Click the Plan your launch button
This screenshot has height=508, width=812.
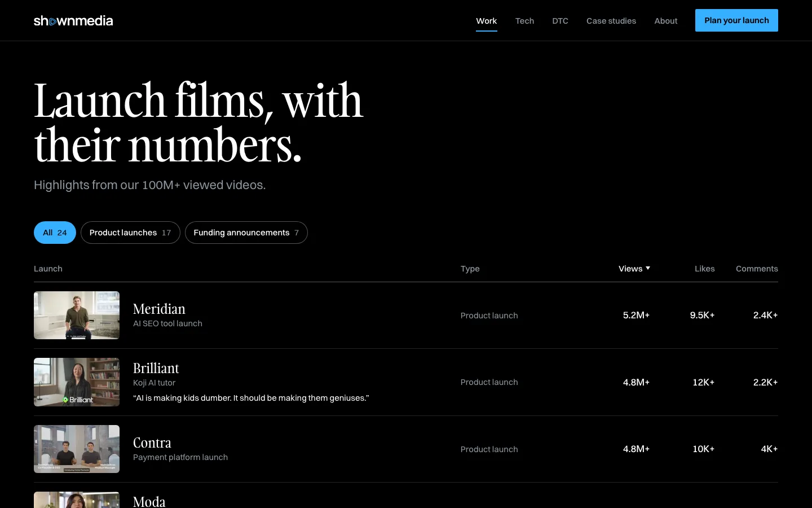click(x=736, y=20)
